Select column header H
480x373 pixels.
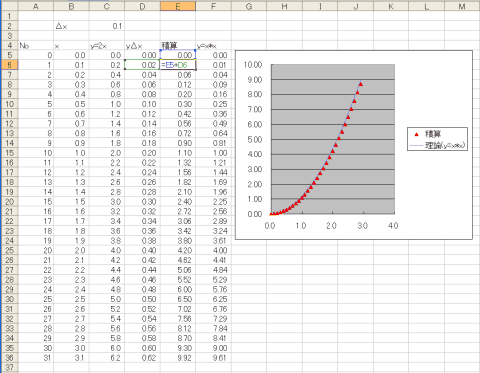[284, 6]
